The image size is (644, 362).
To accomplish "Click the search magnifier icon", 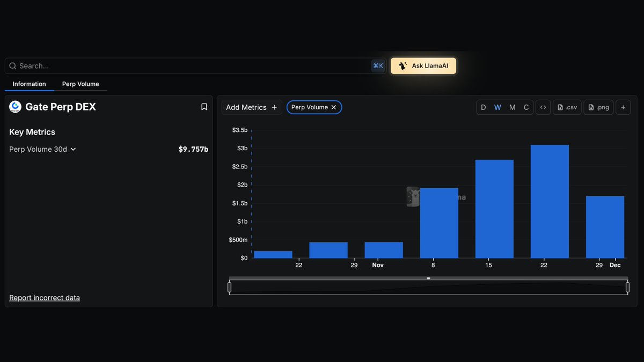I will [13, 66].
